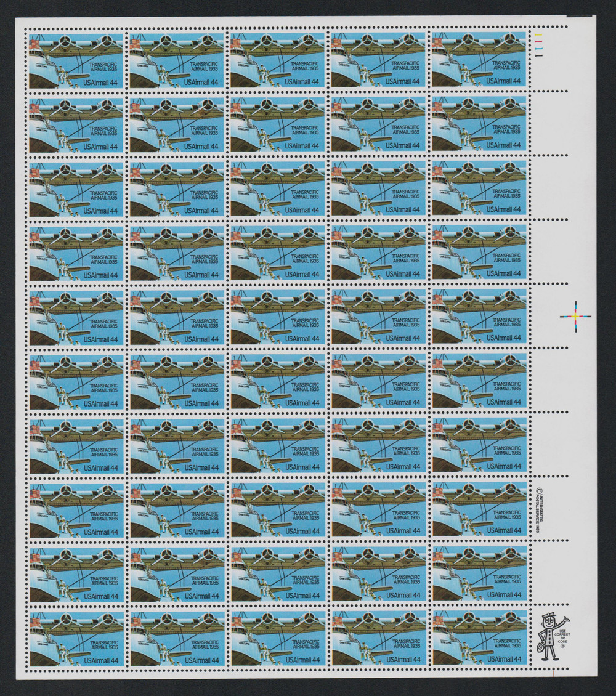Select the bottom-right stamp beside Mr. ZIP
Viewport: 616px width, 696px height.
[479, 637]
